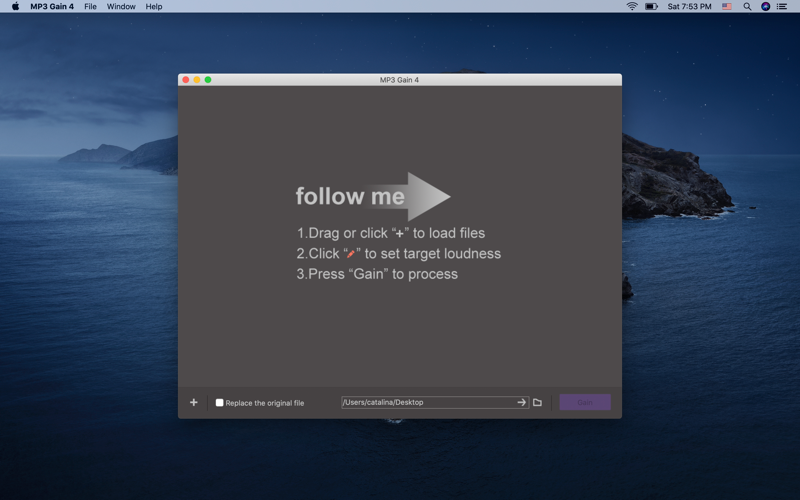Open the US flag input source menu
Viewport: 800px width, 500px height.
pyautogui.click(x=727, y=6)
